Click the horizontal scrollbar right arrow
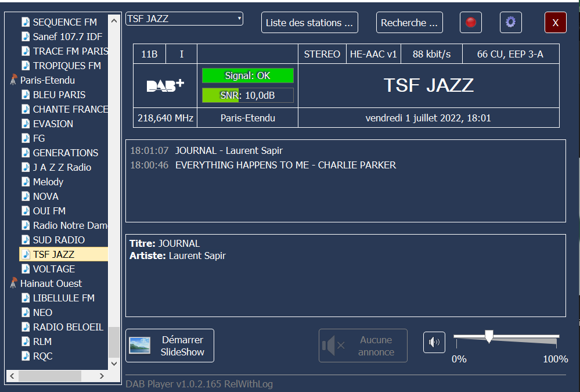580x392 pixels. (102, 376)
